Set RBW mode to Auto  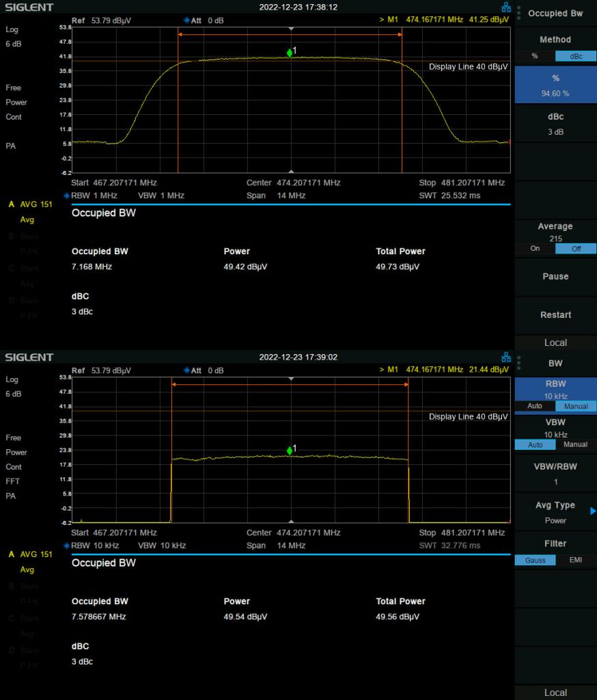pyautogui.click(x=535, y=406)
